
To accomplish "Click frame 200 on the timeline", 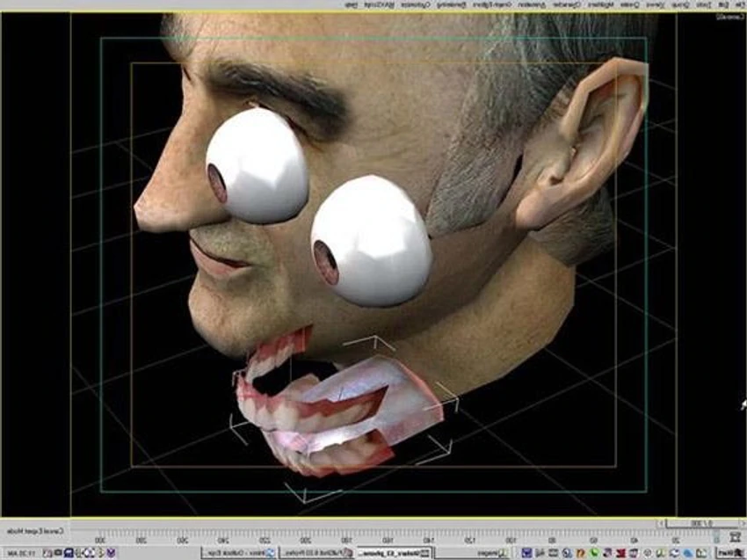I will [305, 540].
